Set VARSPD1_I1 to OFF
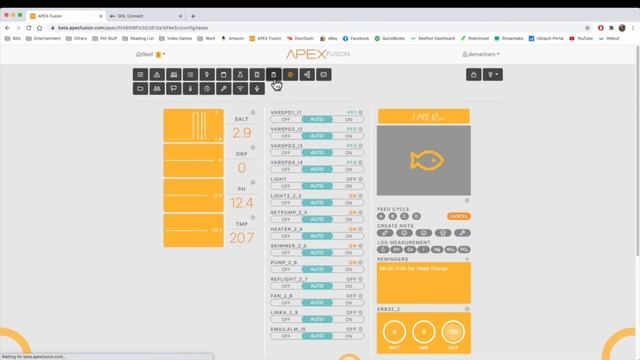 pos(286,120)
